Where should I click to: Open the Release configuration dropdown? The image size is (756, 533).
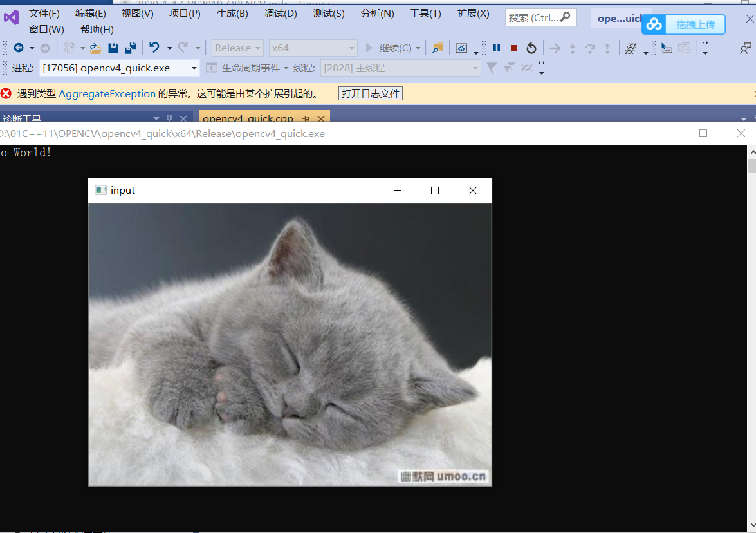237,48
